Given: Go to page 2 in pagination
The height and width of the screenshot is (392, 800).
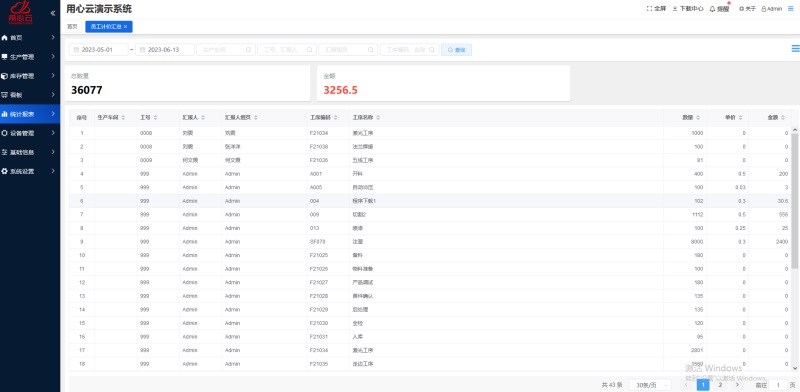Looking at the screenshot, I should 720,385.
